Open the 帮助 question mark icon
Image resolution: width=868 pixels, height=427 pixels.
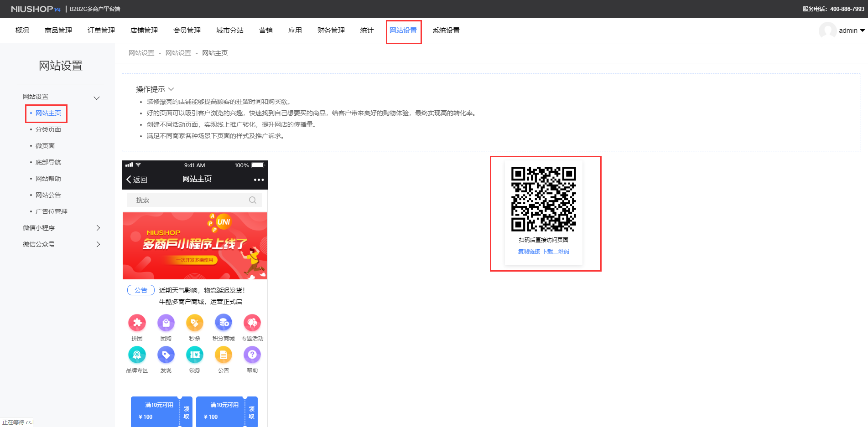pos(252,355)
